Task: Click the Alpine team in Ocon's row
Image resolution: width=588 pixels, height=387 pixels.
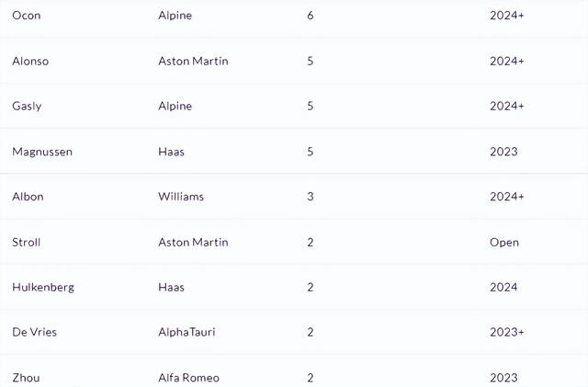Action: click(x=175, y=16)
